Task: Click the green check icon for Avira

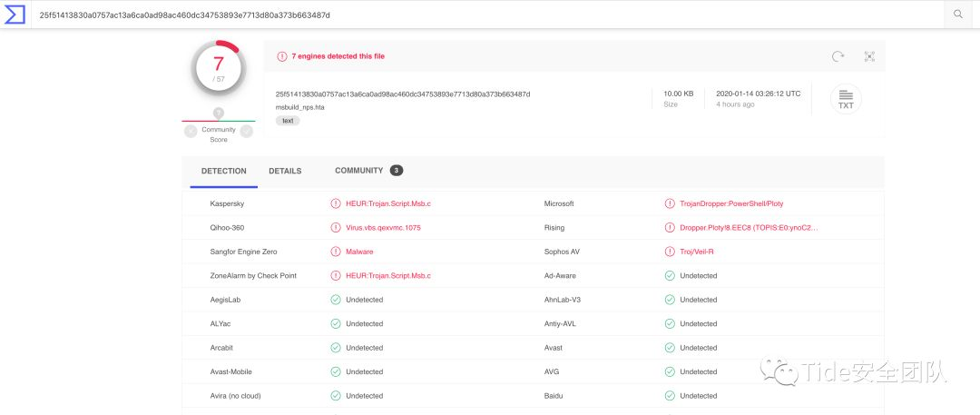Action: click(x=336, y=396)
